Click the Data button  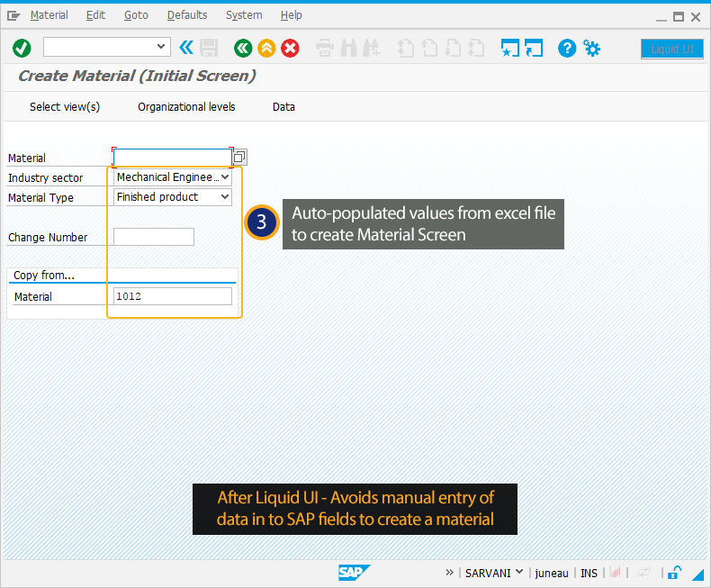pos(283,107)
